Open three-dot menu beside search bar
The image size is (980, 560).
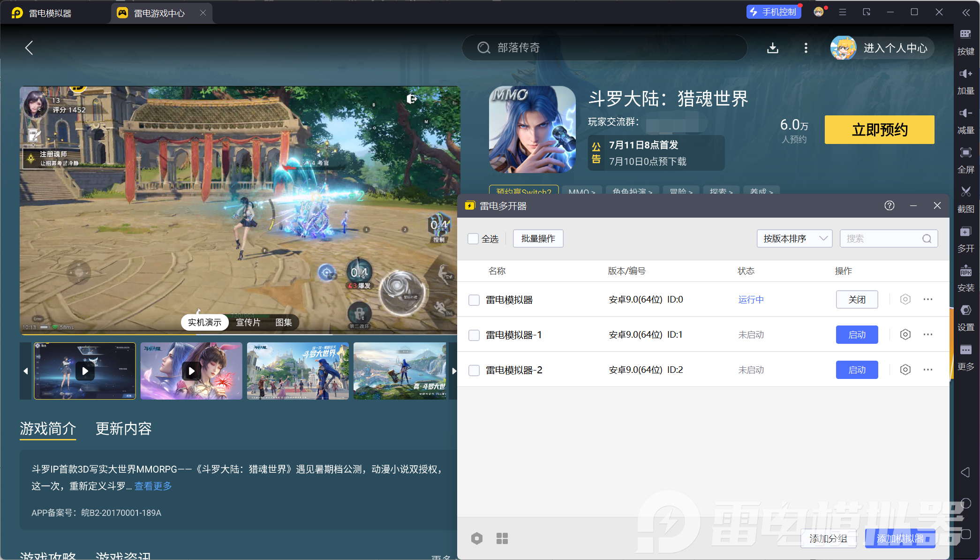(806, 48)
